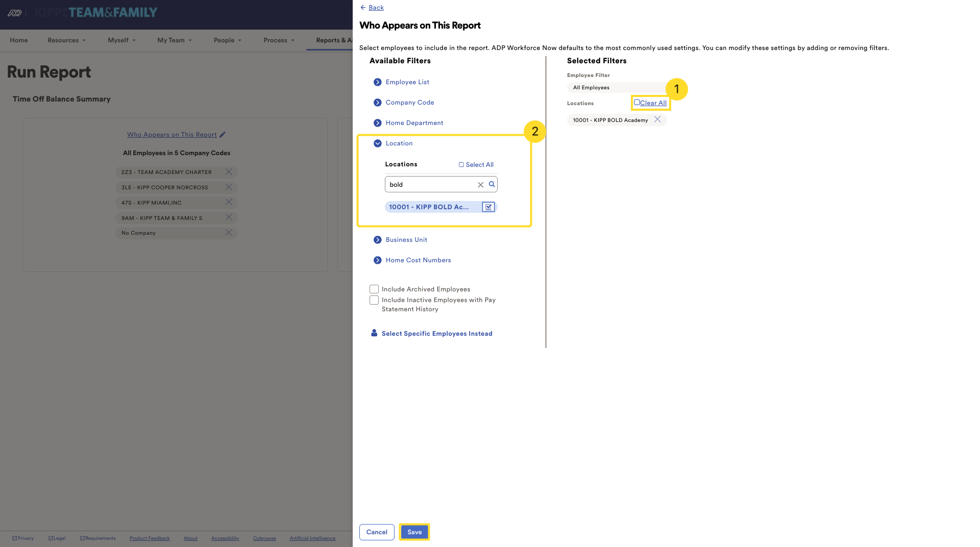The width and height of the screenshot is (980, 547).
Task: Open the People menu
Action: 227,40
